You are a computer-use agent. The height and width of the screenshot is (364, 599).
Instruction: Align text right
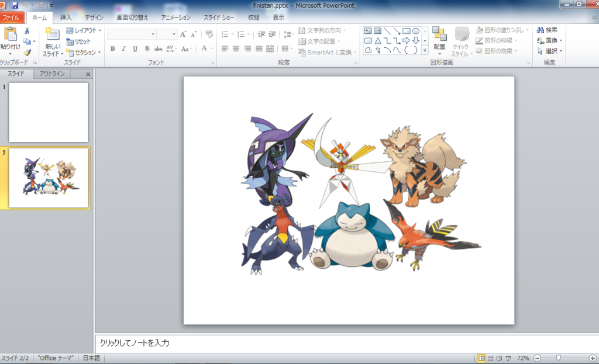pyautogui.click(x=247, y=48)
